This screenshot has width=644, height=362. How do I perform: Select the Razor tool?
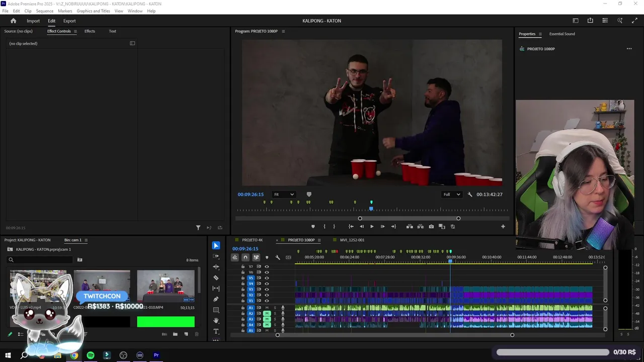[216, 278]
